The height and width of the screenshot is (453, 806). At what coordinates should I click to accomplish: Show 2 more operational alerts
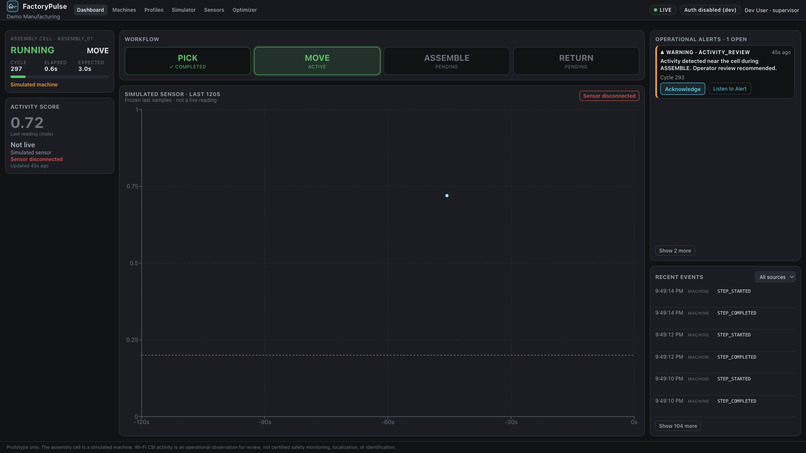674,251
